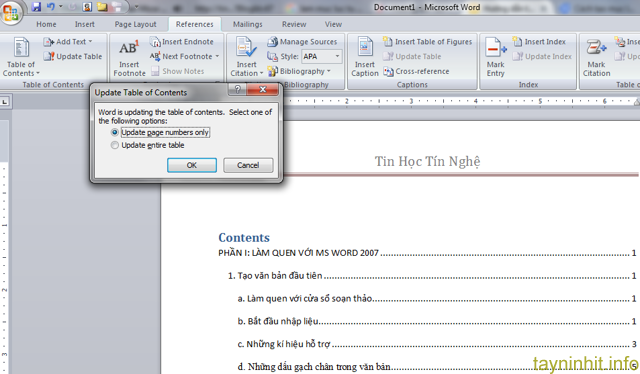Open Insert Citation menu
640x374 pixels.
[247, 57]
